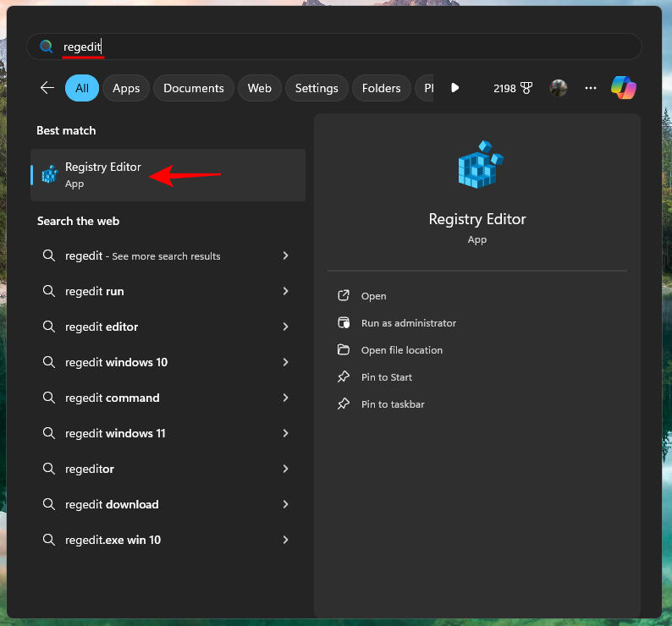The width and height of the screenshot is (672, 626).
Task: Click the search icon next to 'regedit download'
Action: [49, 505]
